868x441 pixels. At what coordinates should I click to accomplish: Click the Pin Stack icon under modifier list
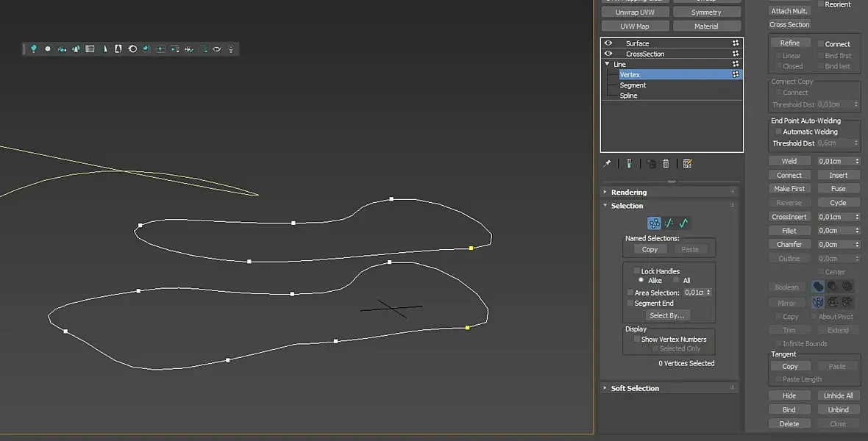coord(608,164)
